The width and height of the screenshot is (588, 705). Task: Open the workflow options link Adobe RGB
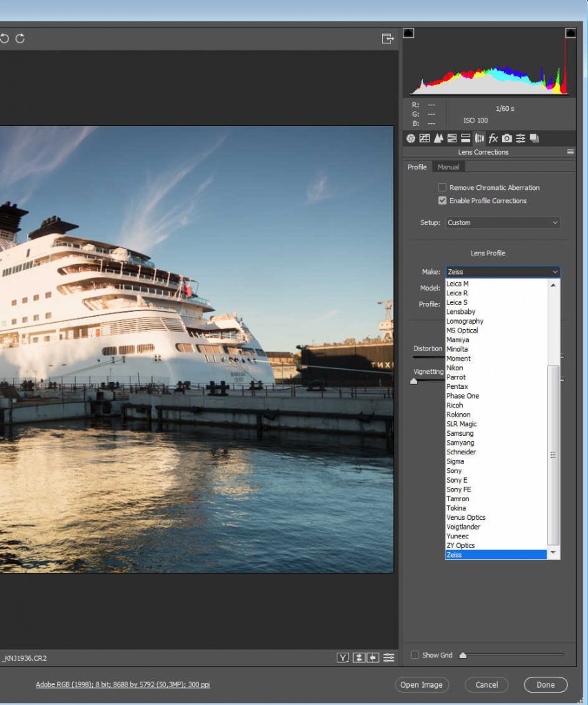pos(123,684)
